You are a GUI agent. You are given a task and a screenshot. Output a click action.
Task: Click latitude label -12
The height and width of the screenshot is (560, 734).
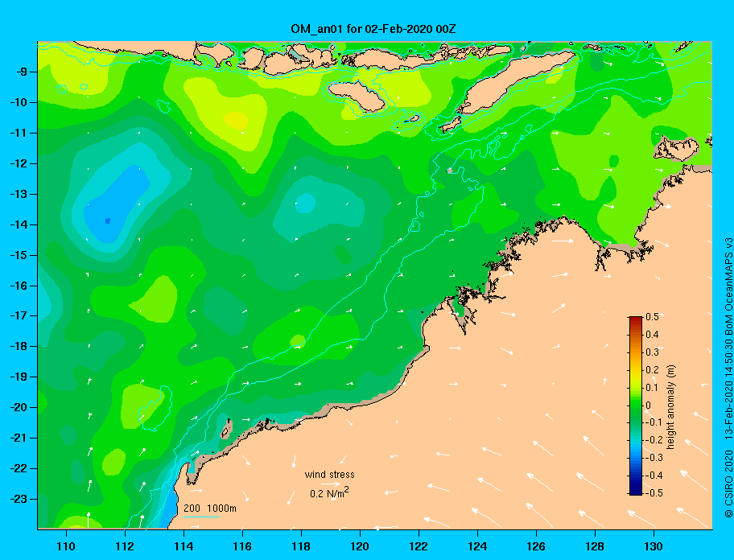(x=19, y=163)
